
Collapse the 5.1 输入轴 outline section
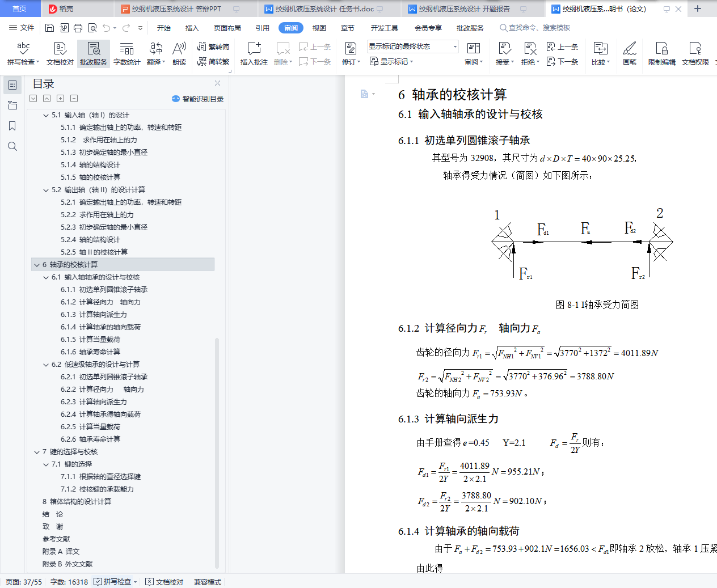pos(46,115)
